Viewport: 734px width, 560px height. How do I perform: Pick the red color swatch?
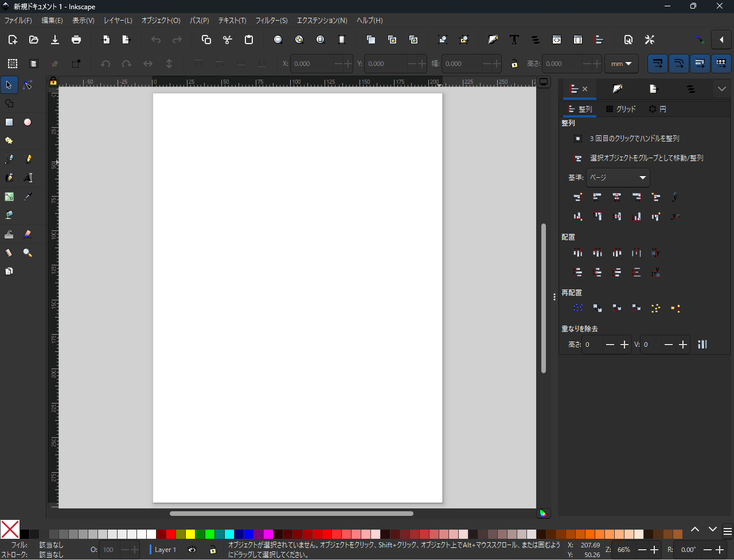[x=171, y=534]
